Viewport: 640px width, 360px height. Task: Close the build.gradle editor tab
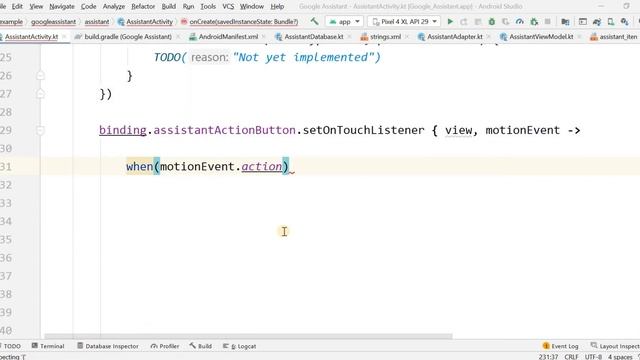pyautogui.click(x=178, y=37)
